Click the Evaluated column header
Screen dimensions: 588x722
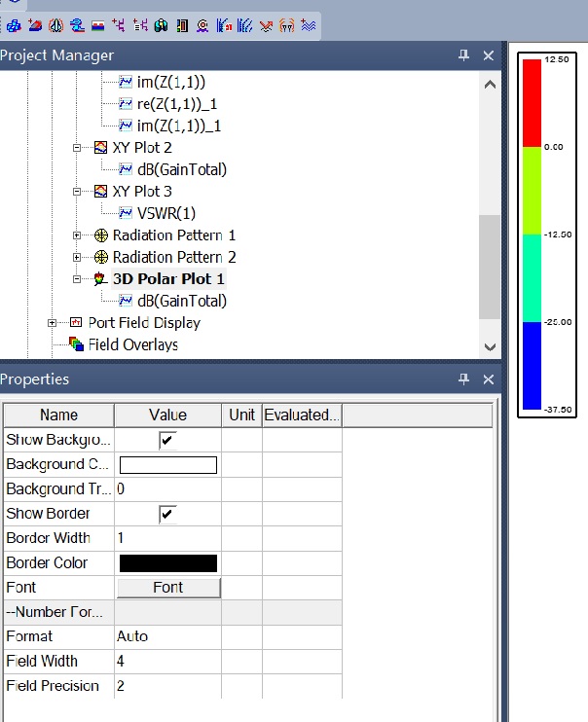(x=302, y=415)
